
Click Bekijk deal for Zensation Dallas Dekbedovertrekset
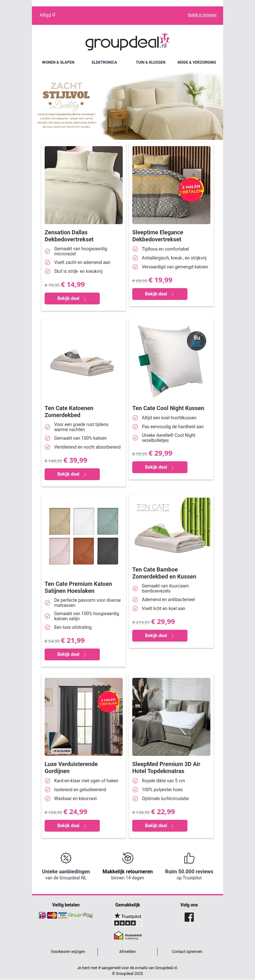[x=72, y=299]
